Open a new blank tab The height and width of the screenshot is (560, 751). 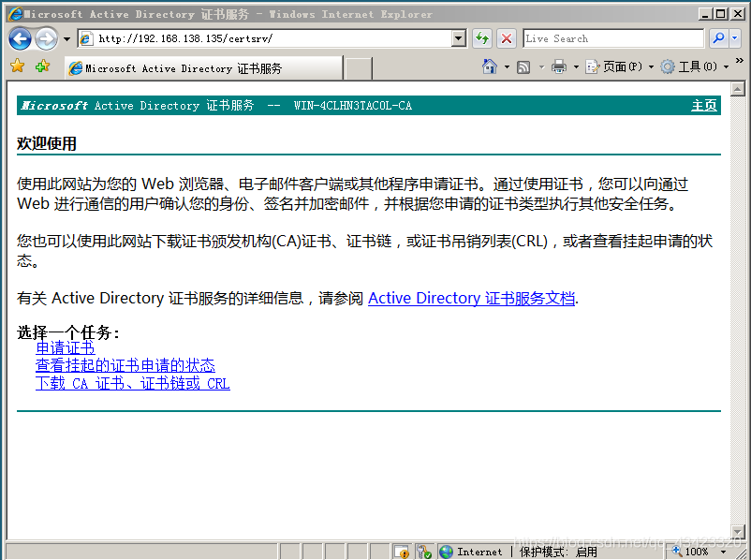click(x=359, y=68)
